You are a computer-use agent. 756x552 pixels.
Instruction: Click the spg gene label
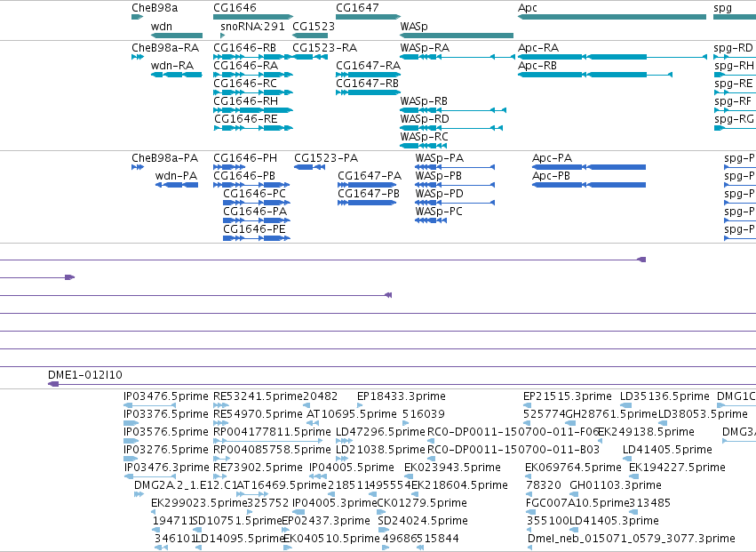tap(723, 8)
